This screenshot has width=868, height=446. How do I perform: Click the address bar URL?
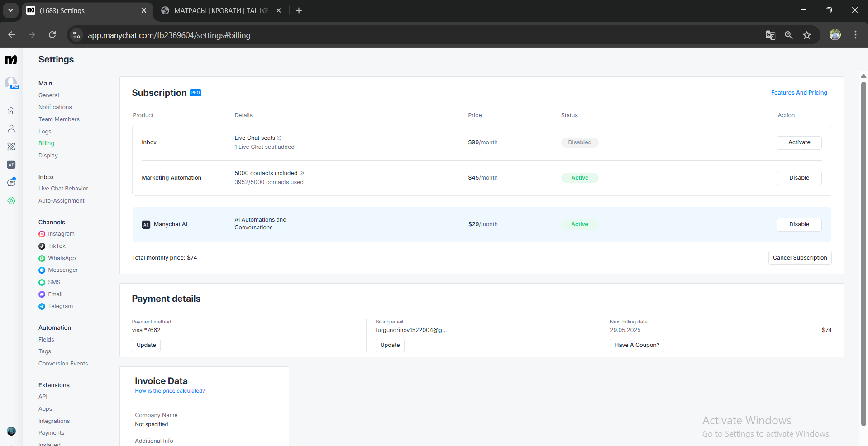169,35
